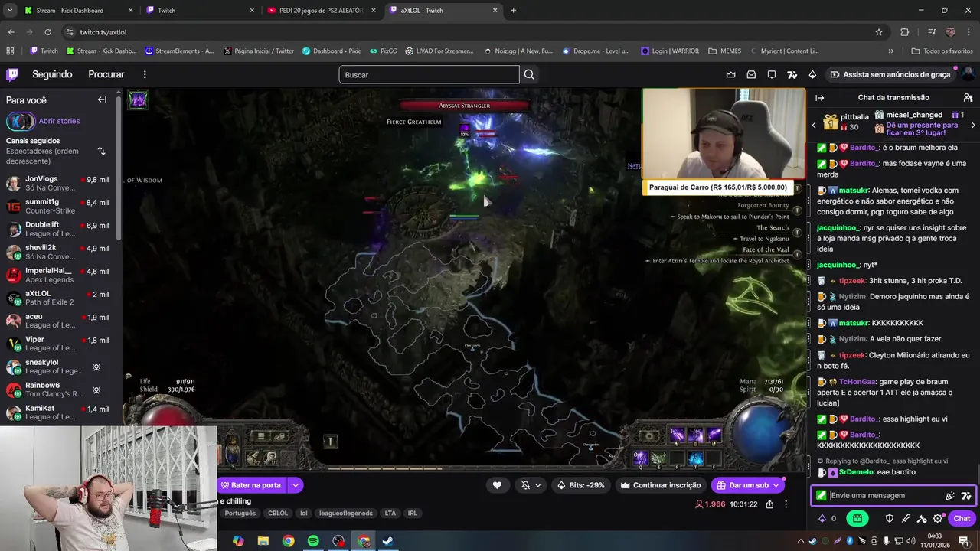Collapse the chat panel arrow
980x551 pixels.
819,98
